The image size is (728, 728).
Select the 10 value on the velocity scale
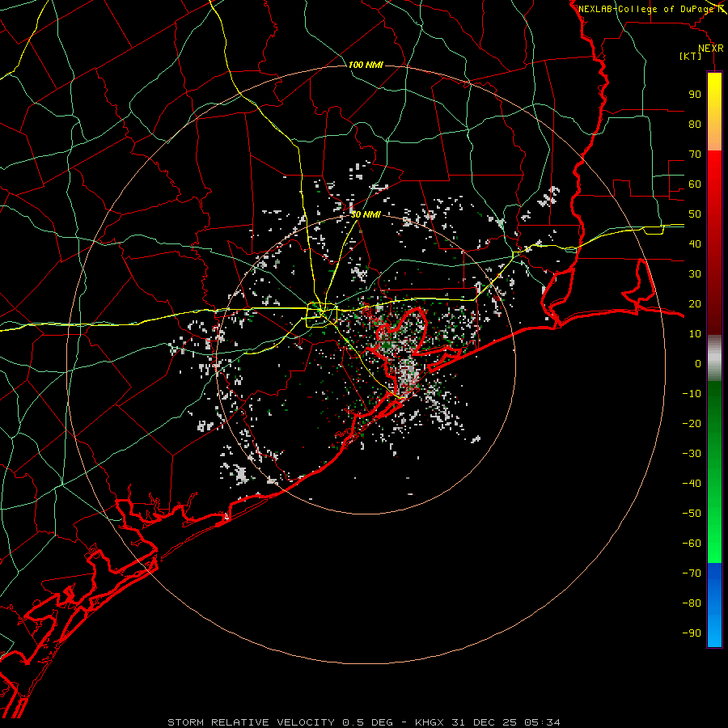[695, 334]
